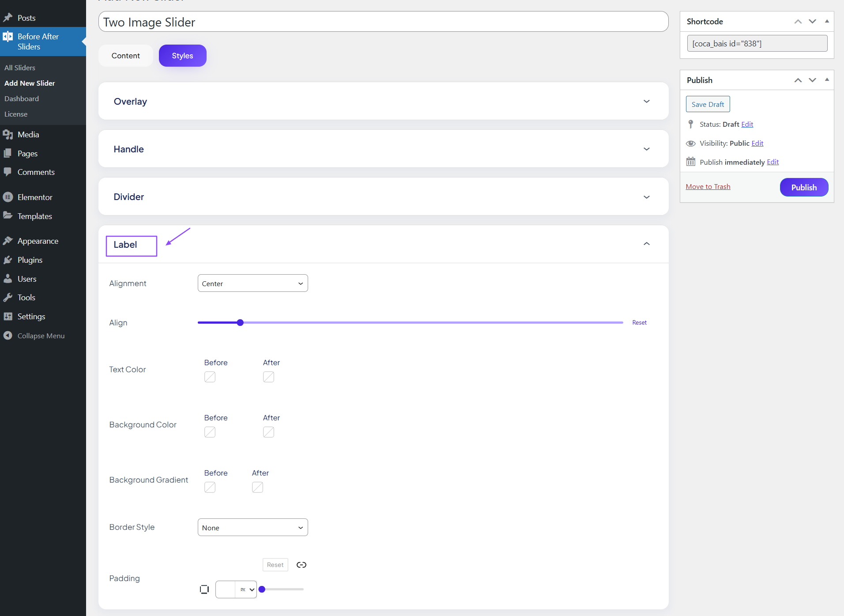Screen dimensions: 844x616
Task: Click the Status key icon
Action: tap(691, 124)
